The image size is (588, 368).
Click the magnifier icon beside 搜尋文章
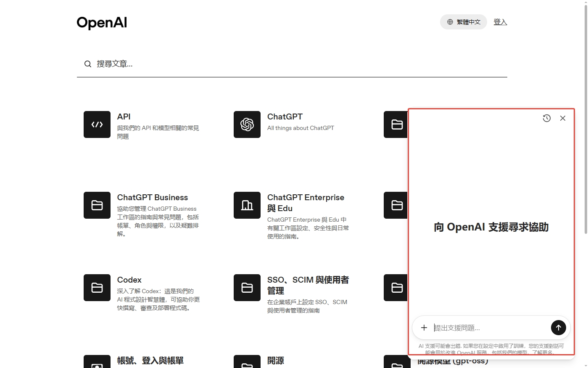[x=87, y=64]
